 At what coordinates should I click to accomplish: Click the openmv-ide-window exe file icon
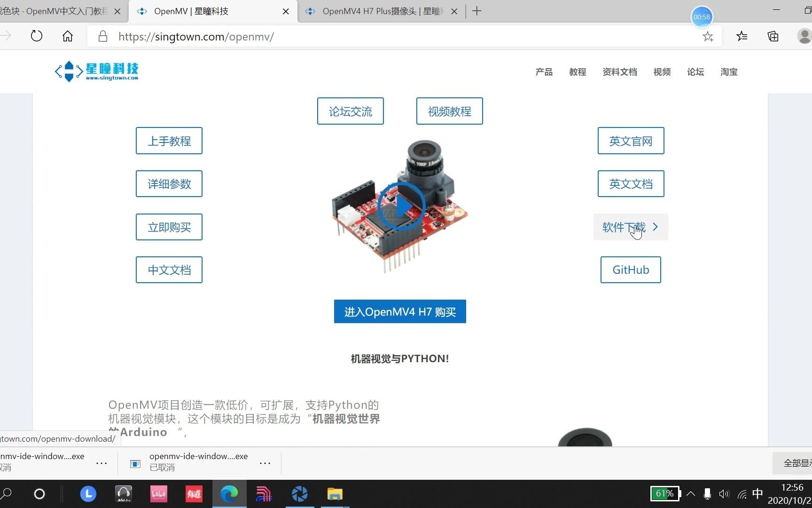coord(135,464)
